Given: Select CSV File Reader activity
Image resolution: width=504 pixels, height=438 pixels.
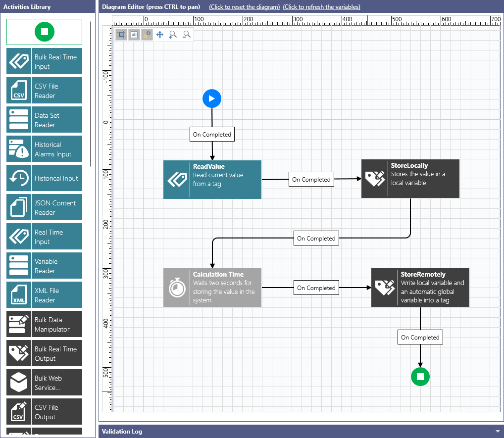Looking at the screenshot, I should [45, 90].
